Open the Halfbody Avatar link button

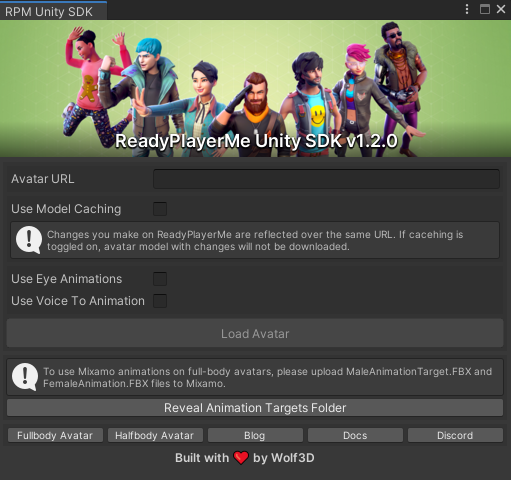[x=155, y=435]
